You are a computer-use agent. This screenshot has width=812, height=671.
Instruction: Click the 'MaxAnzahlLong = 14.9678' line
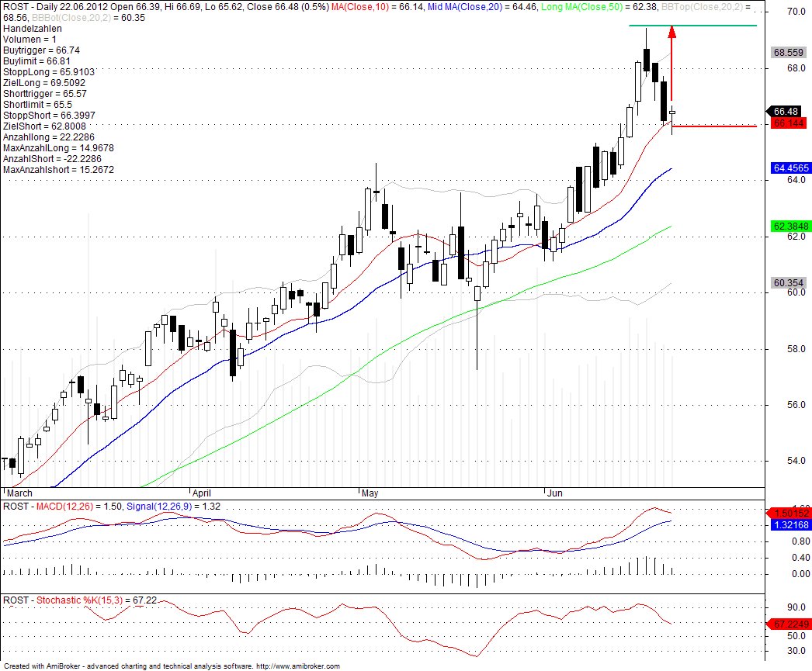[x=58, y=148]
